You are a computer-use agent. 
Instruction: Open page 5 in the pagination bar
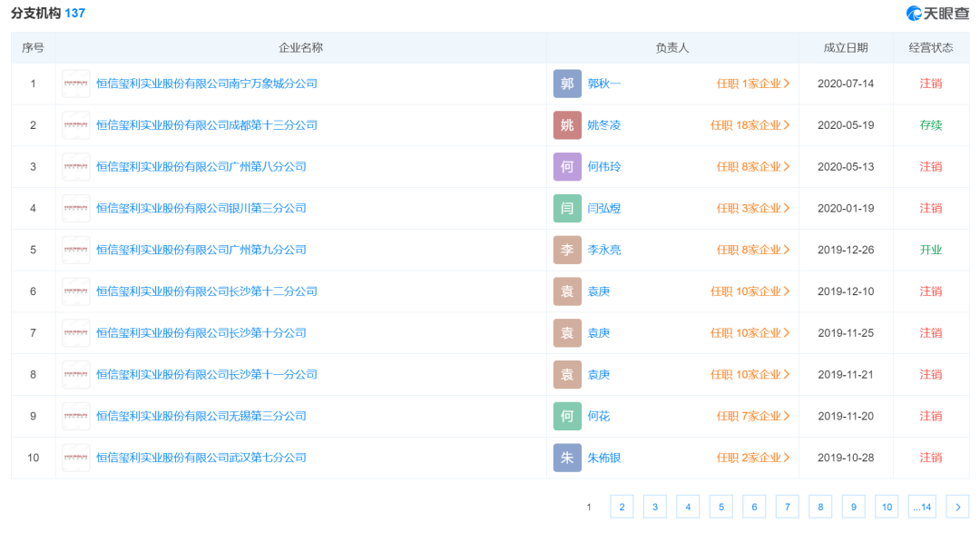tap(721, 506)
